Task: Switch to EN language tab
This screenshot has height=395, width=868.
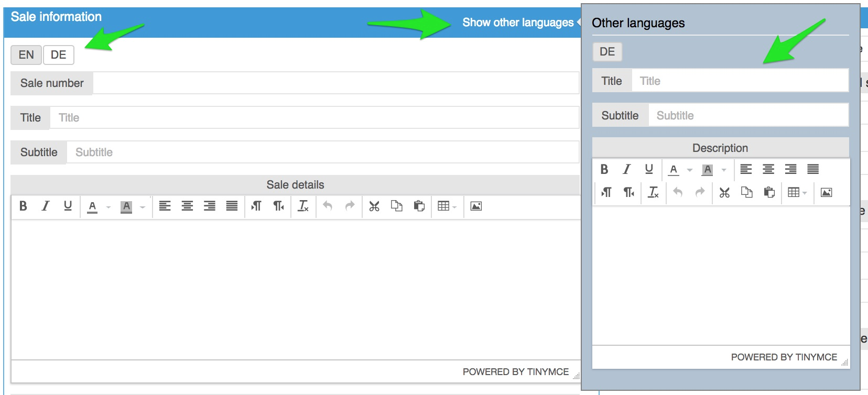Action: (26, 55)
